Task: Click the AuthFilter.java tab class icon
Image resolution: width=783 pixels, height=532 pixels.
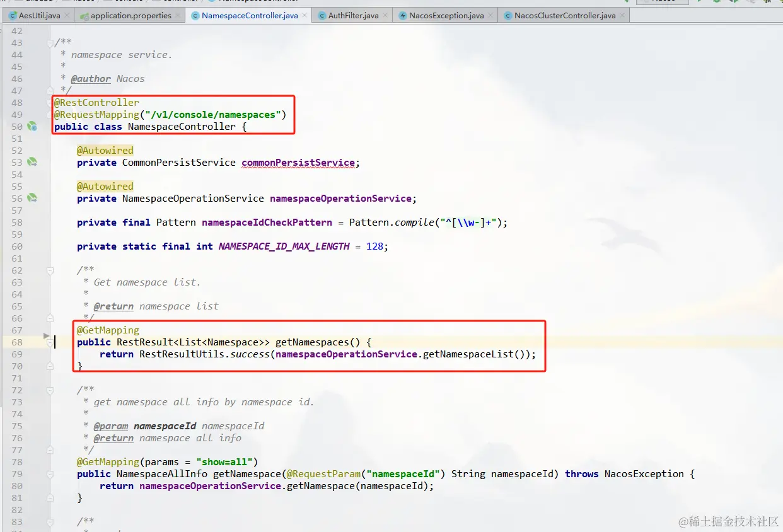Action: (x=322, y=15)
